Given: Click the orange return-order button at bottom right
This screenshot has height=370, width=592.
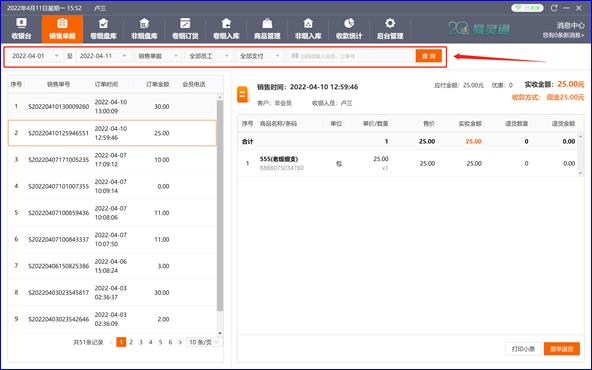Looking at the screenshot, I should [562, 349].
